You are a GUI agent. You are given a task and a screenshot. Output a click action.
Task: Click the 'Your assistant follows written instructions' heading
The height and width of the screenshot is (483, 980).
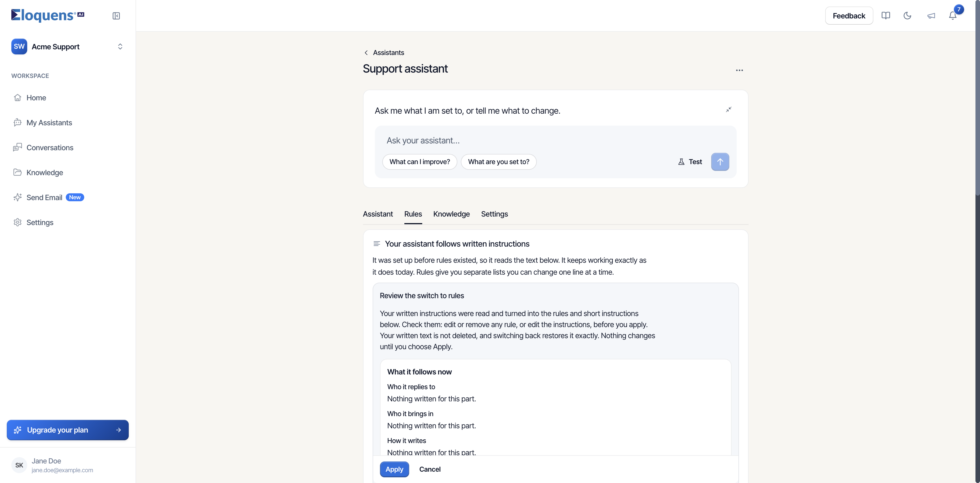[x=457, y=244]
